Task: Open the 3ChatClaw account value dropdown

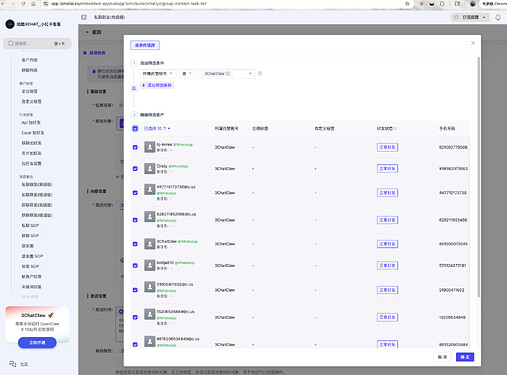Action: pyautogui.click(x=227, y=74)
